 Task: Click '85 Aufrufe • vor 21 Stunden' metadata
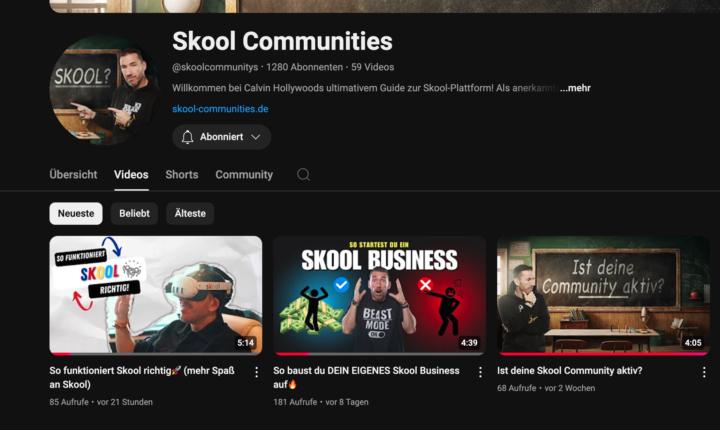101,402
